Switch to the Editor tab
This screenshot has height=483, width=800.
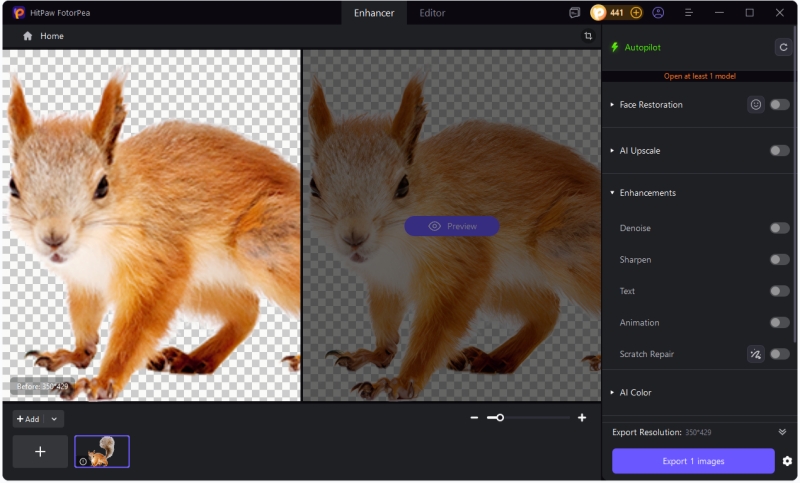(x=432, y=13)
